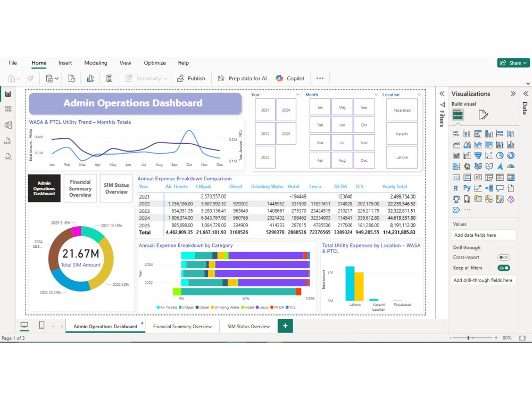Select the goals trophy visual icon
This screenshot has height=399, width=532.
tap(456, 199)
